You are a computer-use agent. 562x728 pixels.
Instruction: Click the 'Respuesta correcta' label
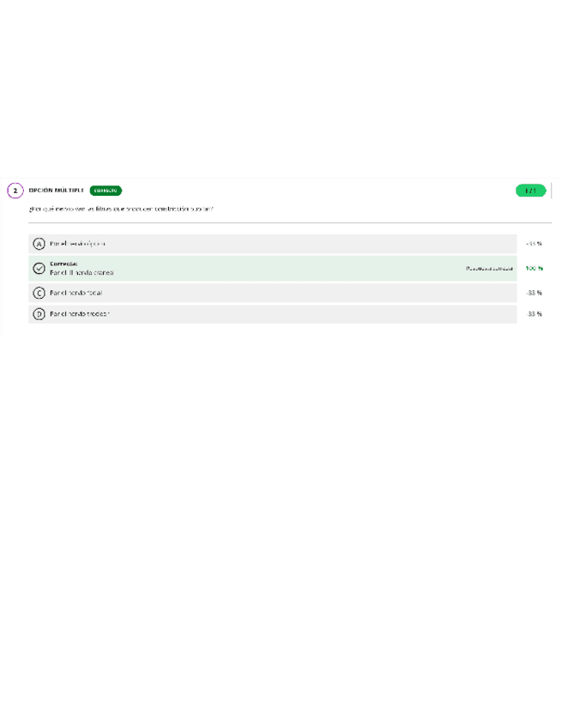[x=490, y=269]
